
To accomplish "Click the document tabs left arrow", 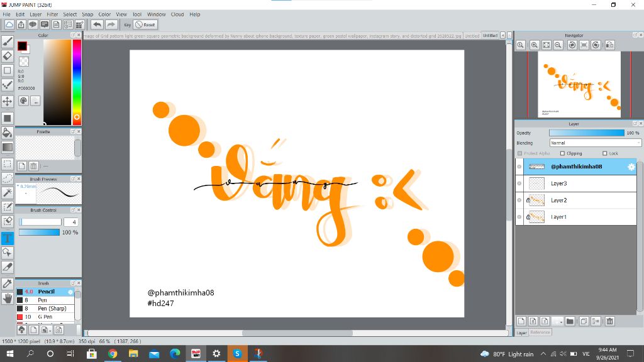I will (x=502, y=35).
